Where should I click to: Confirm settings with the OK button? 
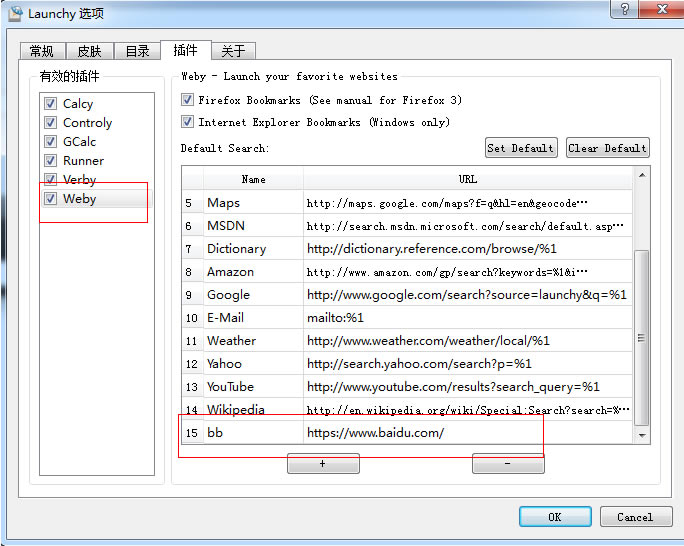555,517
